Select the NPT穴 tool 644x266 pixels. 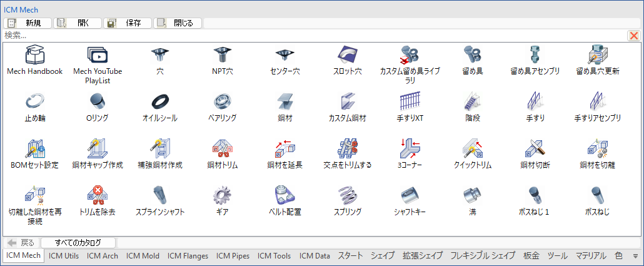222,54
